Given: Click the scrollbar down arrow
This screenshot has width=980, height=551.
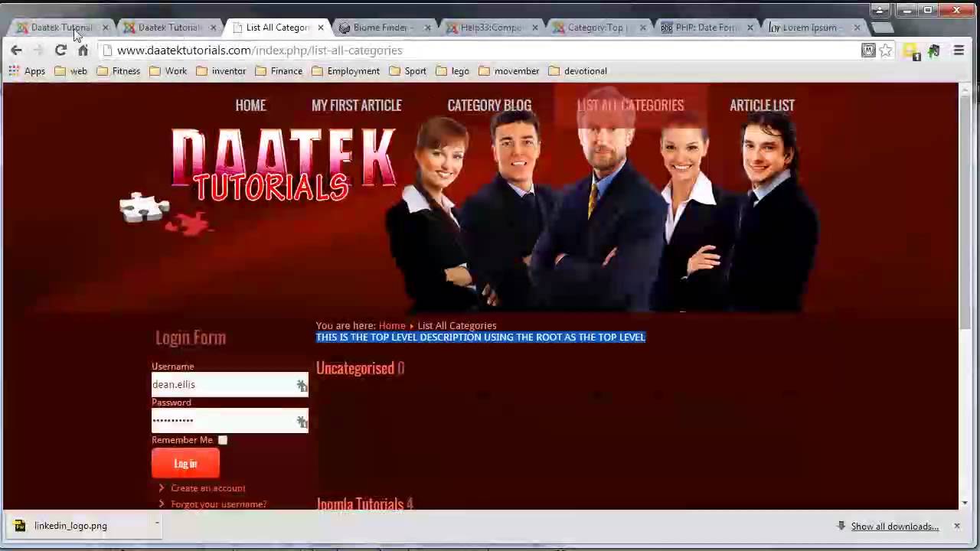Looking at the screenshot, I should pyautogui.click(x=965, y=503).
